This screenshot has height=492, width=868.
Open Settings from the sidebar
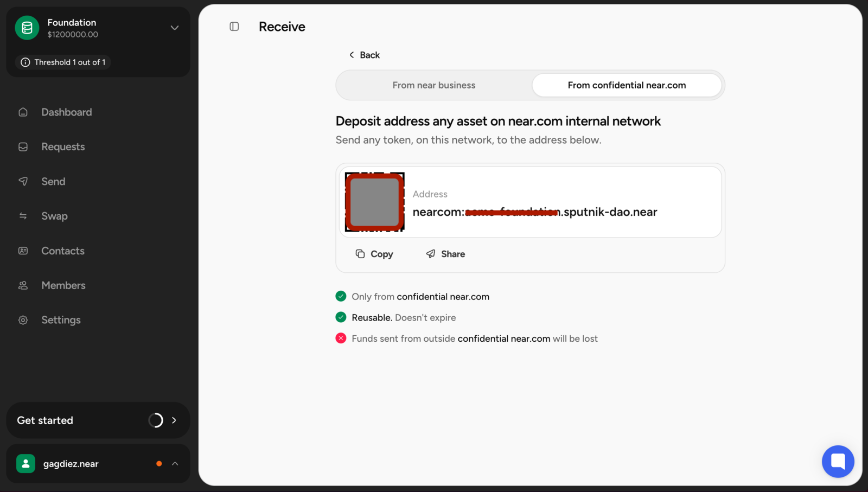point(61,320)
